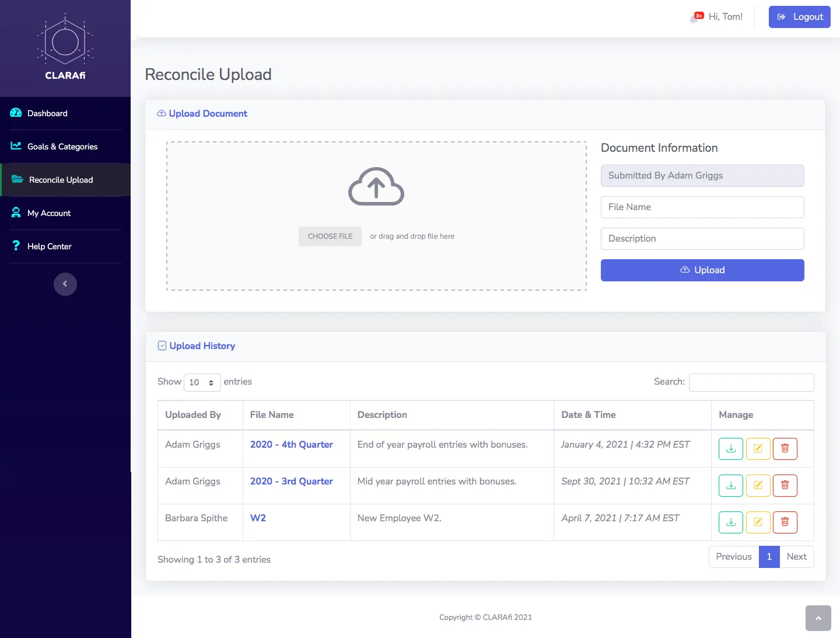Image resolution: width=840 pixels, height=638 pixels.
Task: Edit the W2 entry
Action: pos(758,522)
